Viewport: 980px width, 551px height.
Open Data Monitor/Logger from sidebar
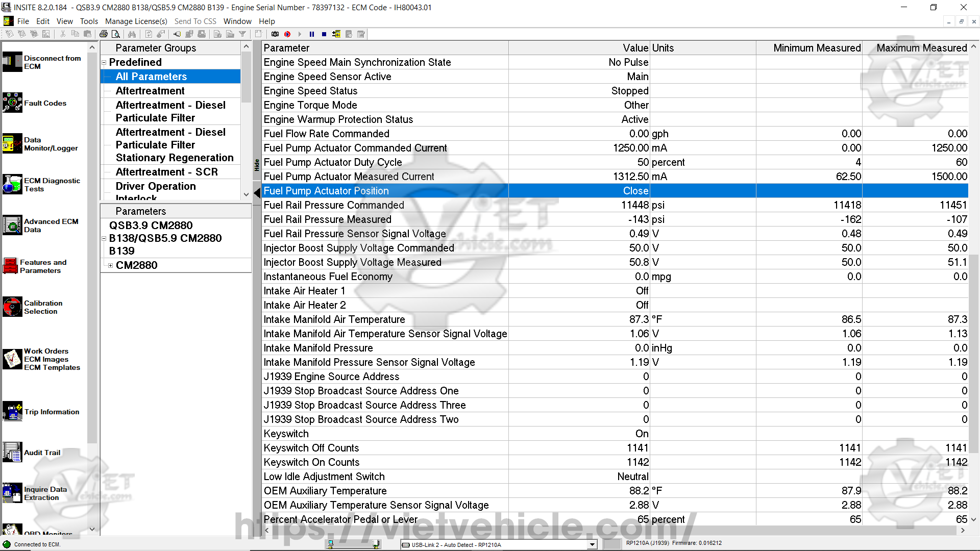tap(12, 143)
